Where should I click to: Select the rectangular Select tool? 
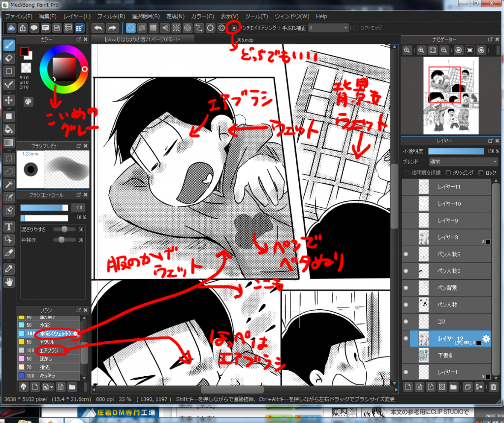9,158
